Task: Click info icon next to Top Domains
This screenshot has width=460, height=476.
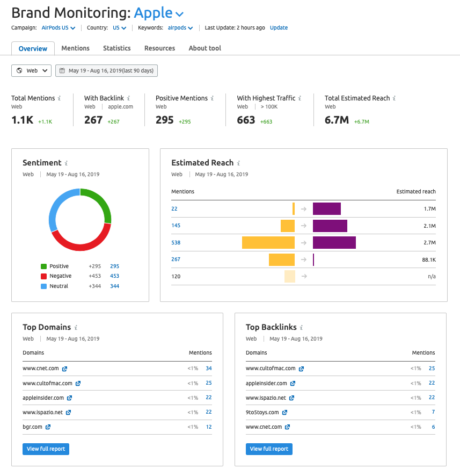Action: point(76,327)
